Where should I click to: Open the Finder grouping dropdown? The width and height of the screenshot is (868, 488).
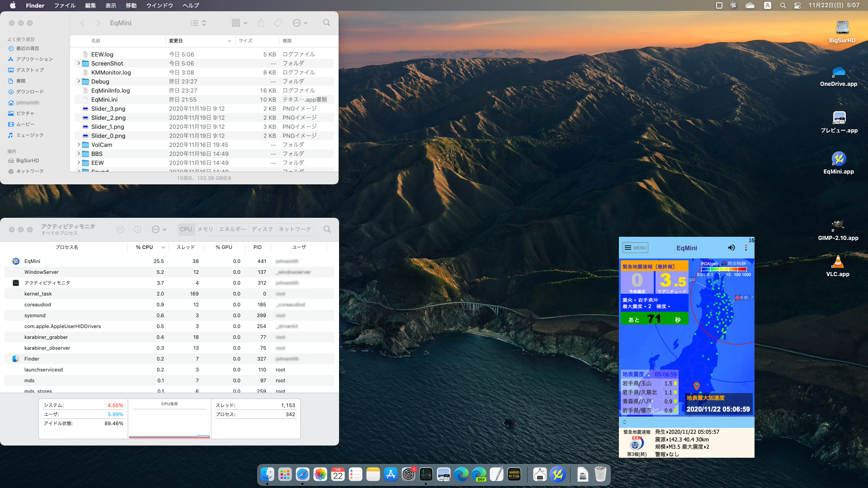tap(239, 23)
